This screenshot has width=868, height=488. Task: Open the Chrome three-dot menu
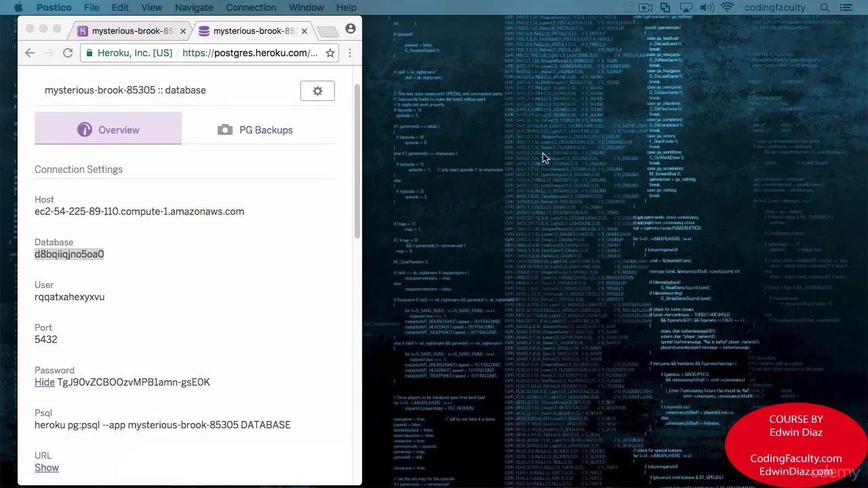[x=350, y=53]
